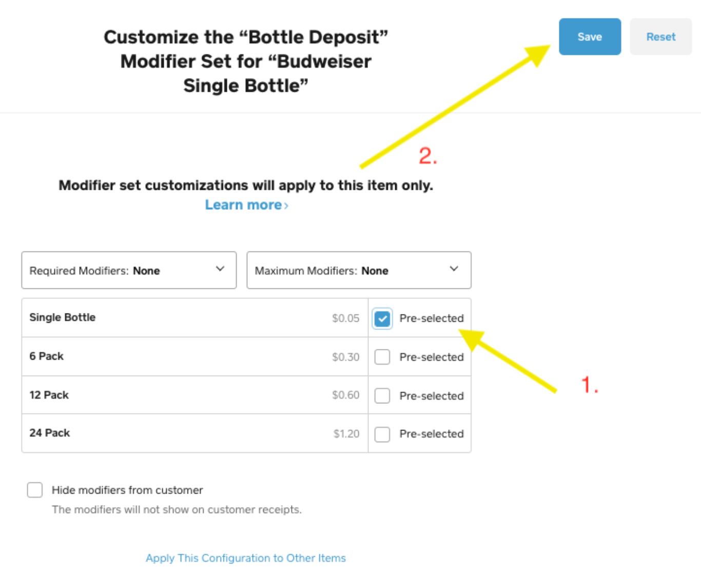The height and width of the screenshot is (588, 701).
Task: Open the Learn more link
Action: [243, 205]
